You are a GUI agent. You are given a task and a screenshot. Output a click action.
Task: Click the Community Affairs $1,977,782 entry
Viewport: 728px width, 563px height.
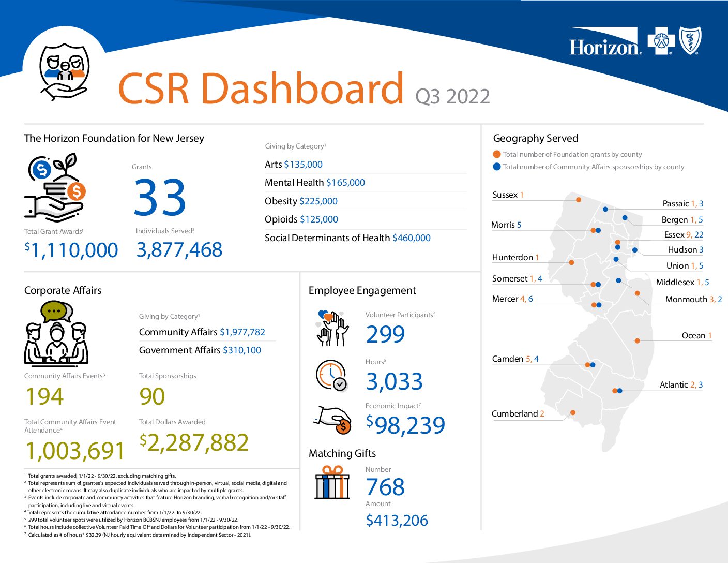(202, 332)
